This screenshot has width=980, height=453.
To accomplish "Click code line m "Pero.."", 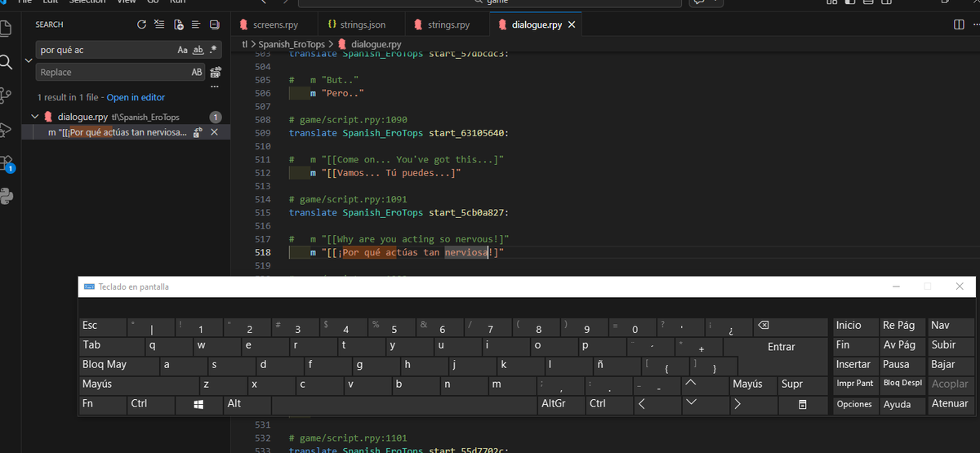I will click(x=337, y=94).
